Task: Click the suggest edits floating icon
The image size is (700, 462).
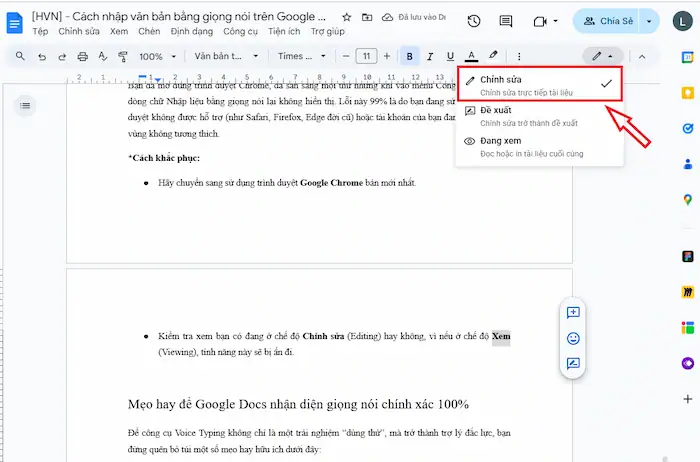Action: point(573,364)
